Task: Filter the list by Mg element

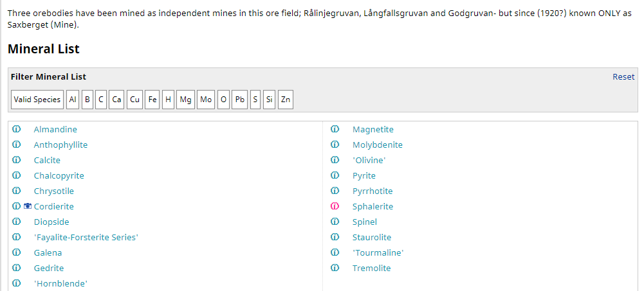Action: coord(186,100)
